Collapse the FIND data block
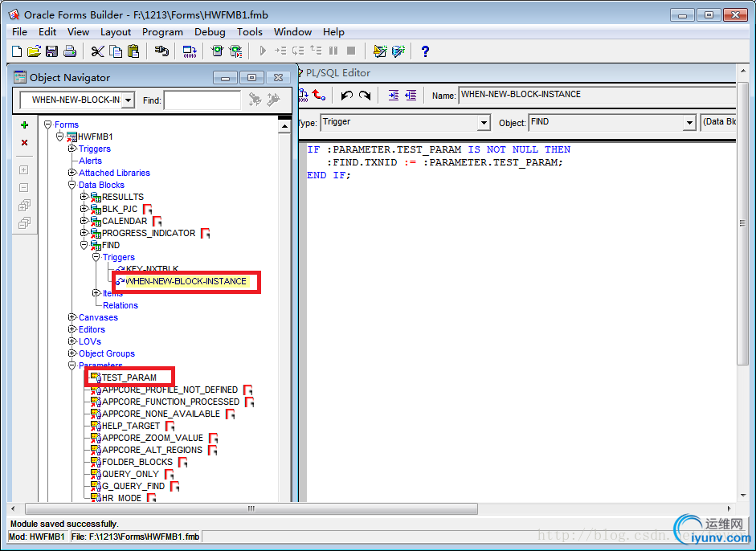 pos(84,245)
